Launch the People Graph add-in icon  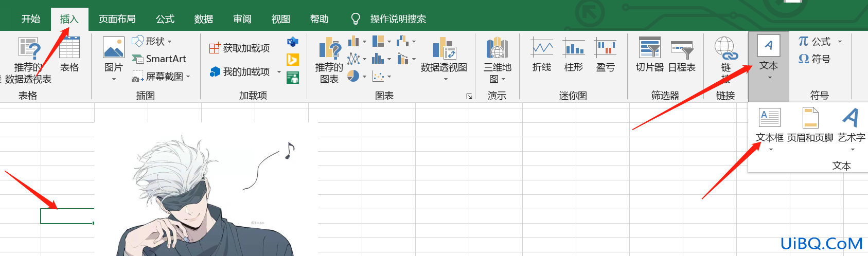click(x=292, y=78)
